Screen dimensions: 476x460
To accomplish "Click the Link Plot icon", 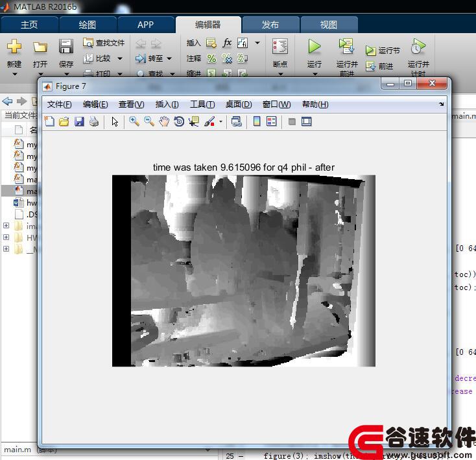I will click(x=237, y=121).
